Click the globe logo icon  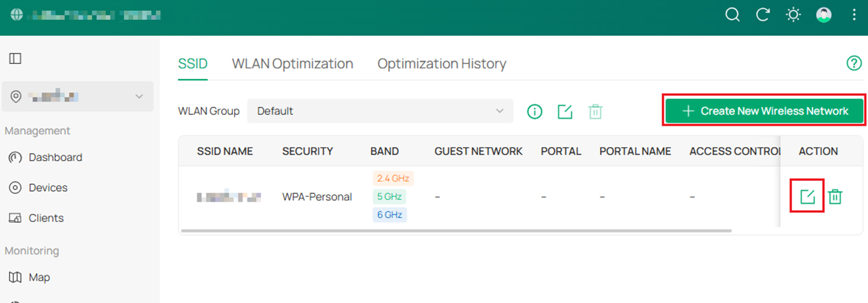click(17, 15)
